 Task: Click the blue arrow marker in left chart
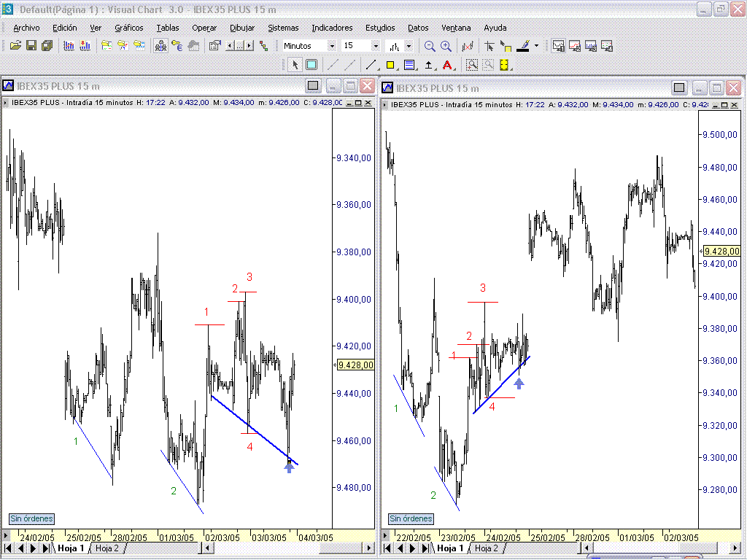coord(289,467)
